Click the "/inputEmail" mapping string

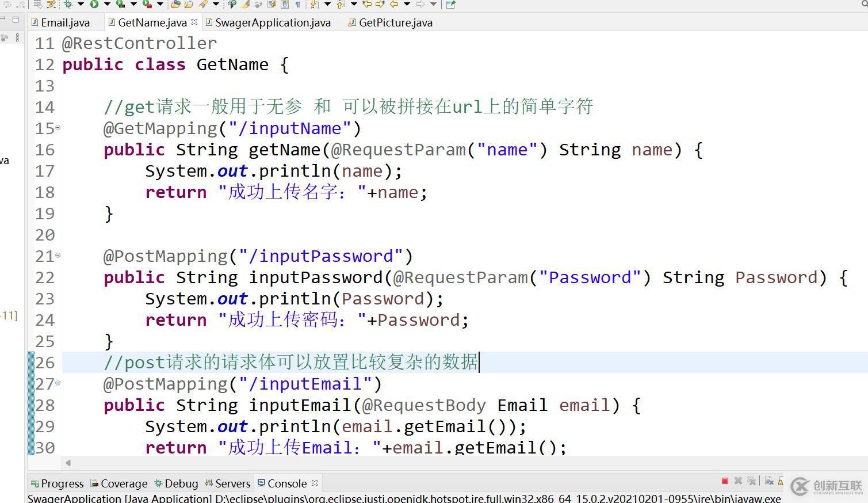coord(305,384)
